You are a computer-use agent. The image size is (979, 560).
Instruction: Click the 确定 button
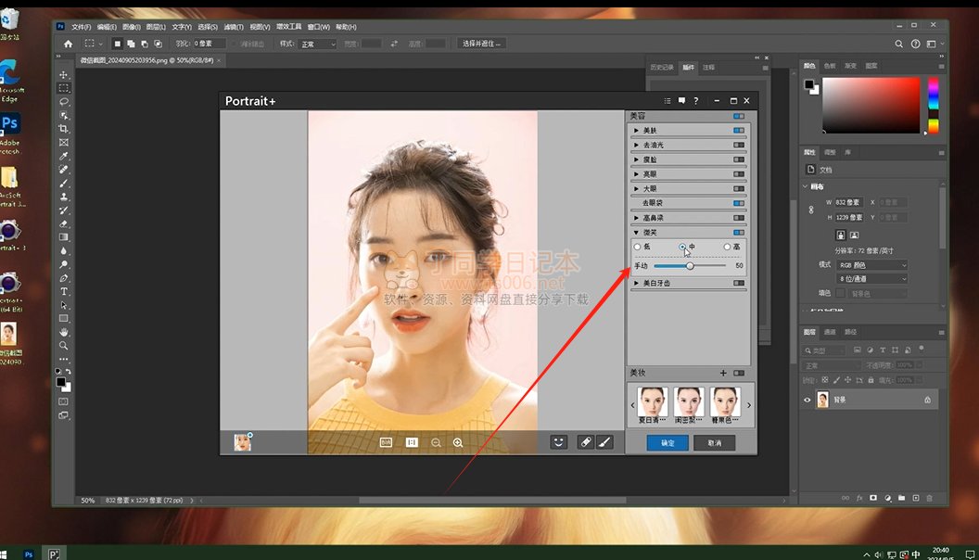click(667, 443)
